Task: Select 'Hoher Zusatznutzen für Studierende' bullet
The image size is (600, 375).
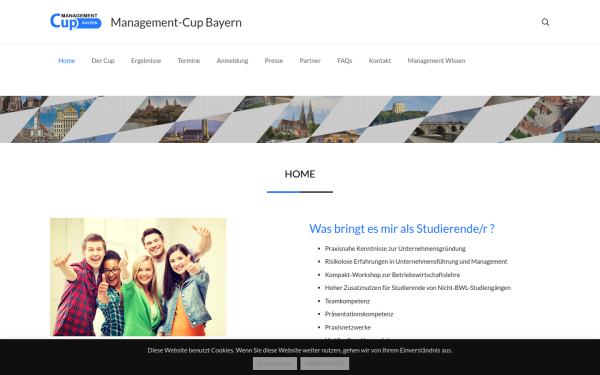Action: [x=418, y=288]
